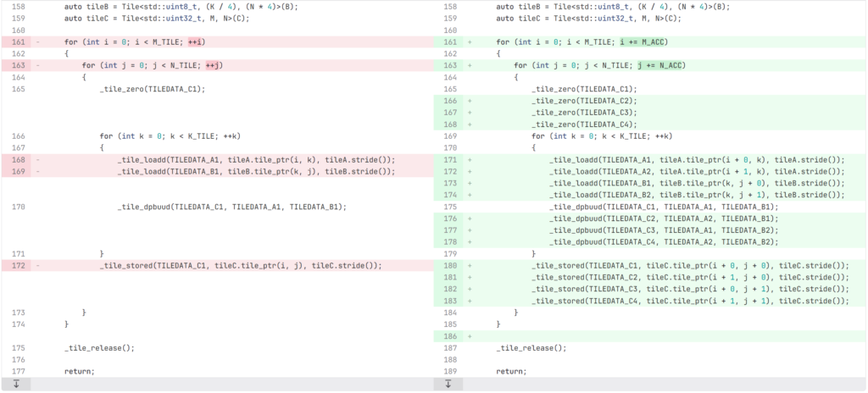The width and height of the screenshot is (868, 393).
Task: Click left pane line number 169
Action: pos(16,171)
